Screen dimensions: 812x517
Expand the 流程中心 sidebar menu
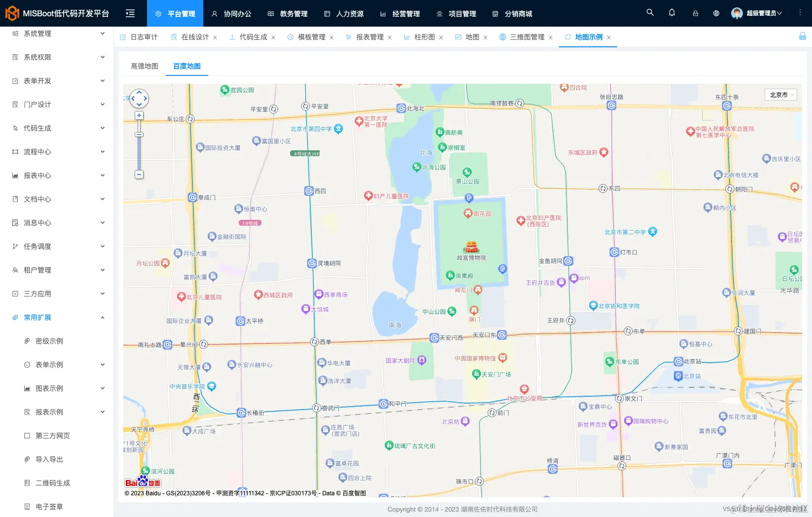pyautogui.click(x=57, y=152)
